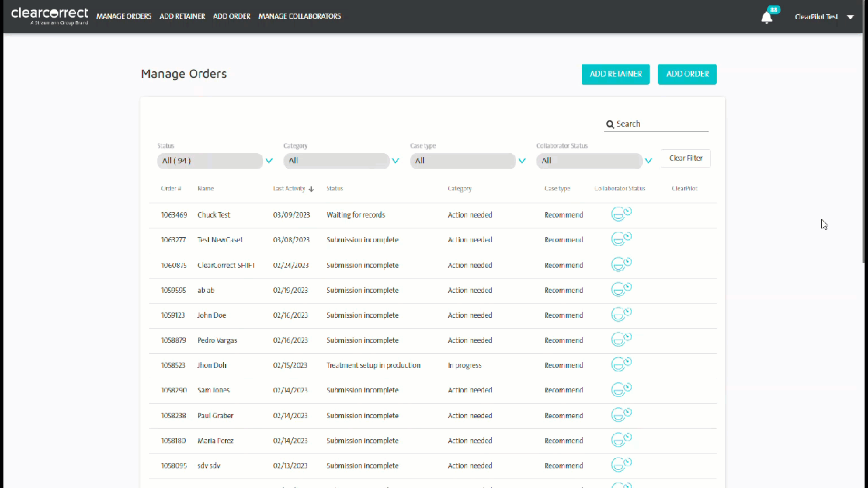Image resolution: width=868 pixels, height=488 pixels.
Task: Open the notifications bell icon
Action: click(767, 18)
